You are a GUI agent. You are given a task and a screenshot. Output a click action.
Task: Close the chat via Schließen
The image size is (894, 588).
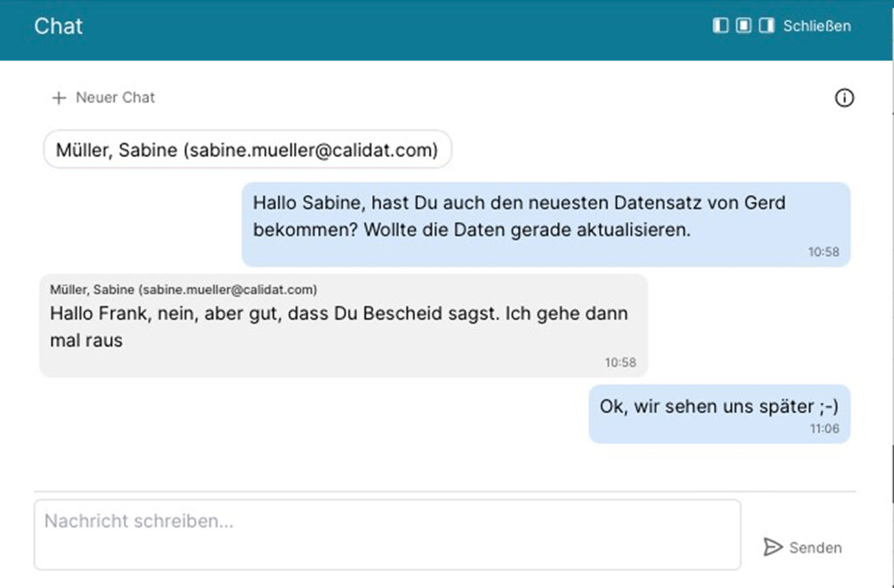click(816, 26)
